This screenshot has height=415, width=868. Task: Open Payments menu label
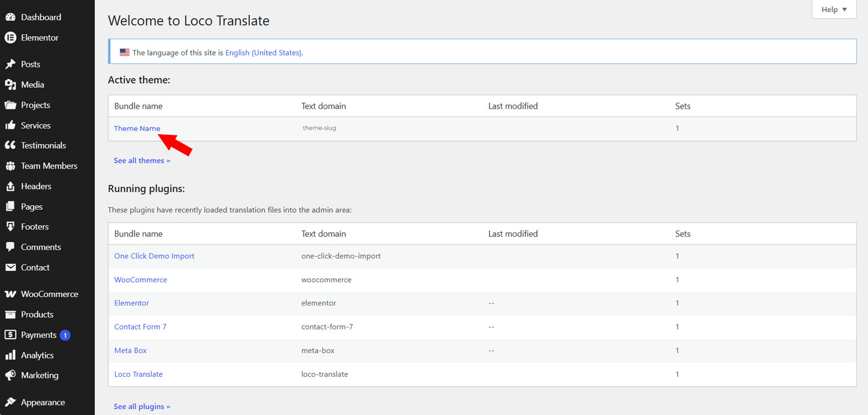39,335
